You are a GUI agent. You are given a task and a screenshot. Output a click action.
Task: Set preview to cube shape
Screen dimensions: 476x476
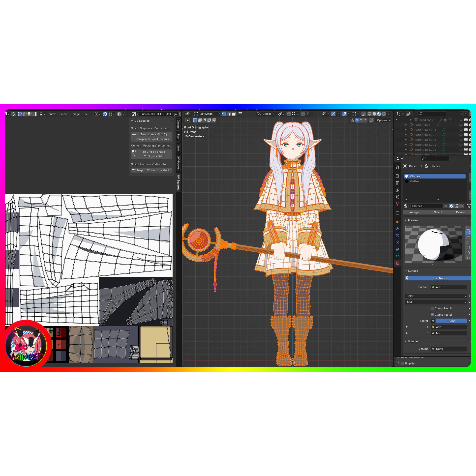pos(468,238)
